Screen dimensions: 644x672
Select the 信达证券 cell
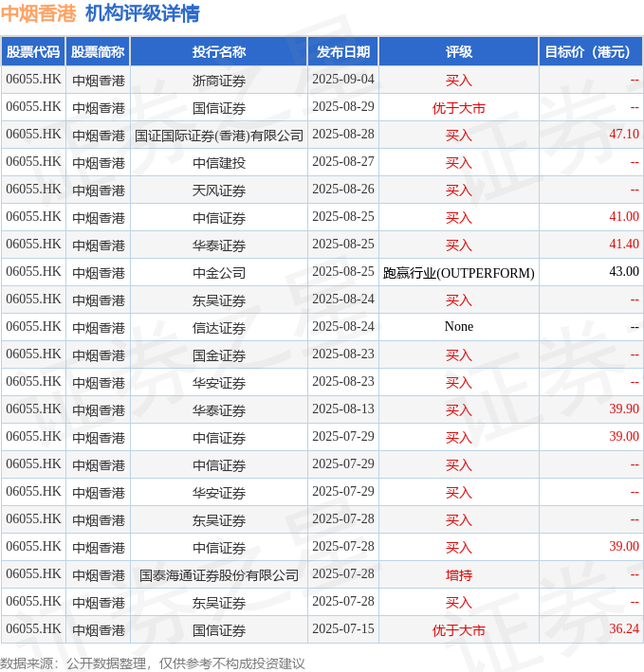pos(219,327)
